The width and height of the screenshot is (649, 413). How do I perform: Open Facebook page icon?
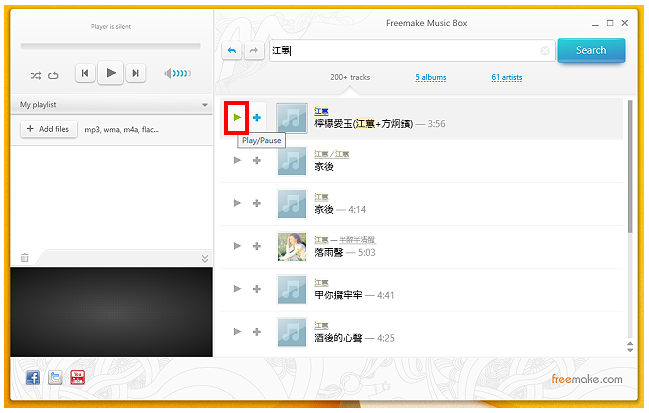tap(33, 377)
